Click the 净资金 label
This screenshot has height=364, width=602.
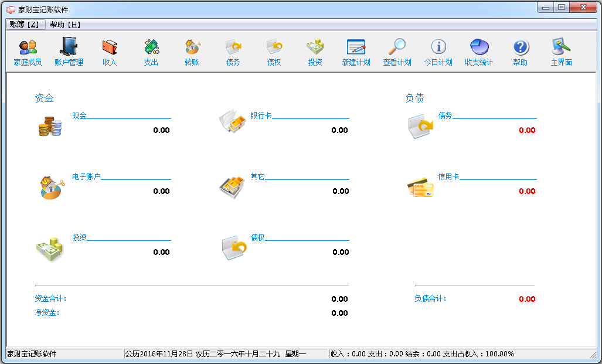pyautogui.click(x=47, y=313)
